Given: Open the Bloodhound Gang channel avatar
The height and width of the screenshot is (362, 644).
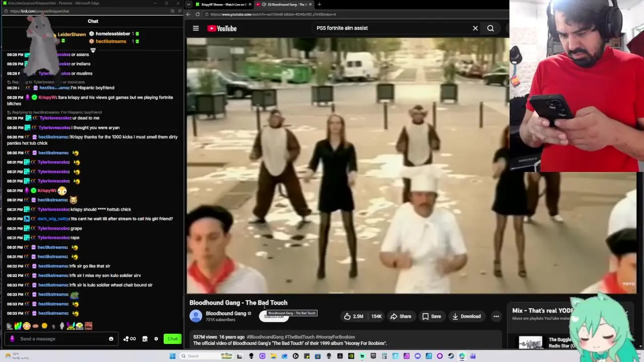Looking at the screenshot, I should tap(196, 316).
